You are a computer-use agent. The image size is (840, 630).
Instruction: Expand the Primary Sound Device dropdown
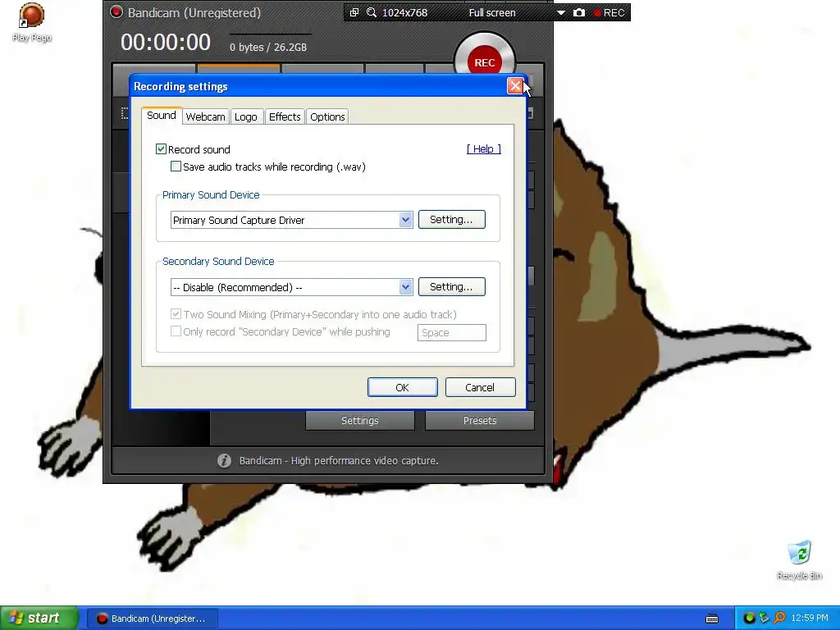[405, 220]
